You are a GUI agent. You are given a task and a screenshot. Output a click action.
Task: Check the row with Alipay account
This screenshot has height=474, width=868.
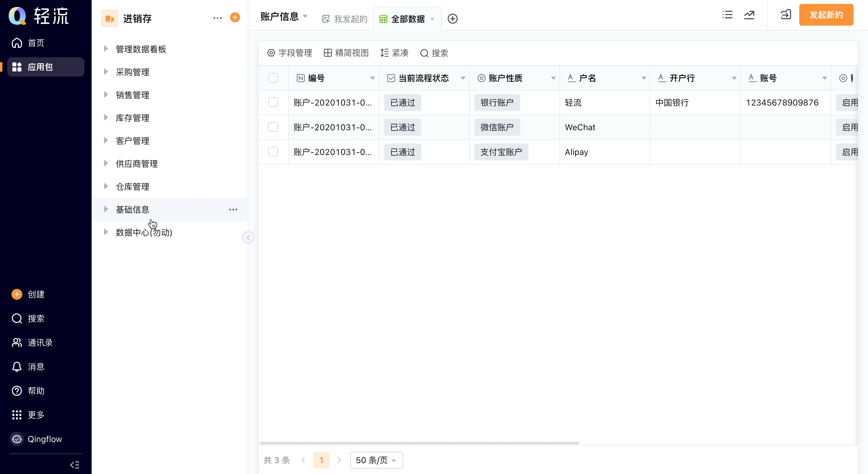[273, 152]
